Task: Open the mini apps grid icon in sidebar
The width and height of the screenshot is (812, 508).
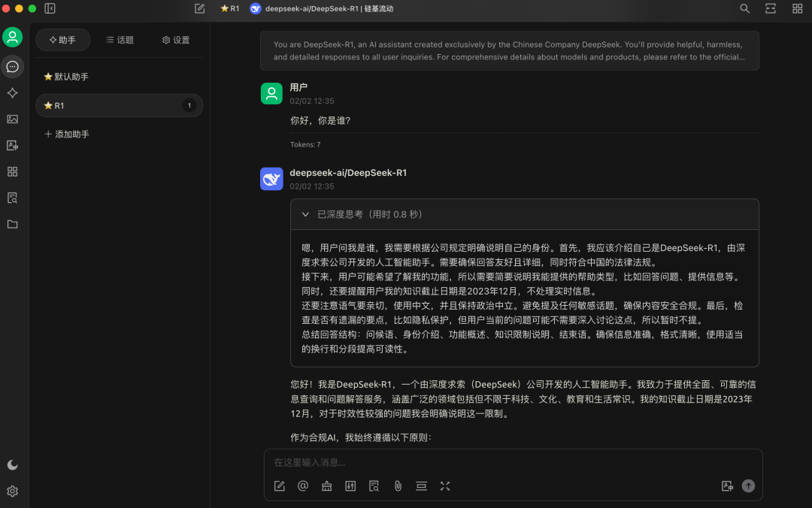Action: click(13, 171)
